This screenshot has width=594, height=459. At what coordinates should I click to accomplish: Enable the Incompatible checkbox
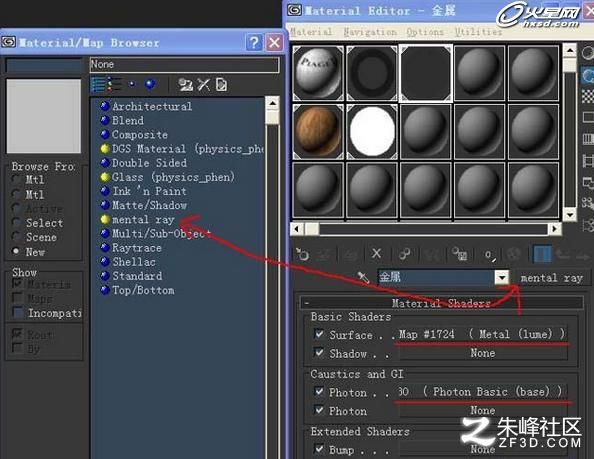point(18,313)
